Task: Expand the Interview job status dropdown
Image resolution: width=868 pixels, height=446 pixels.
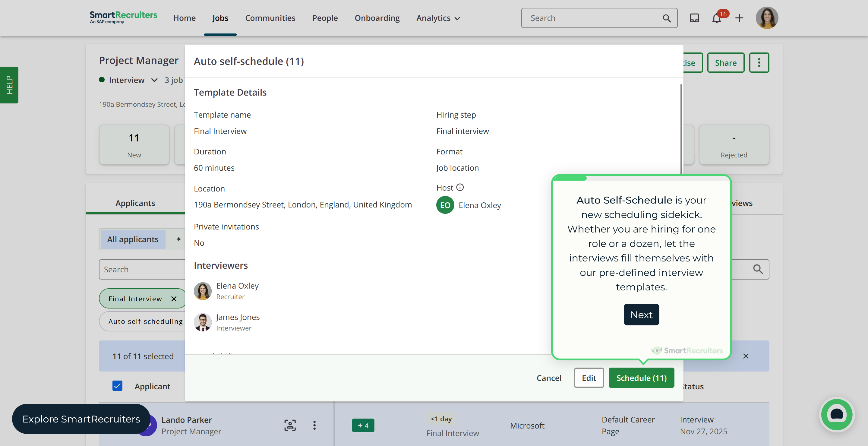Action: pyautogui.click(x=154, y=80)
